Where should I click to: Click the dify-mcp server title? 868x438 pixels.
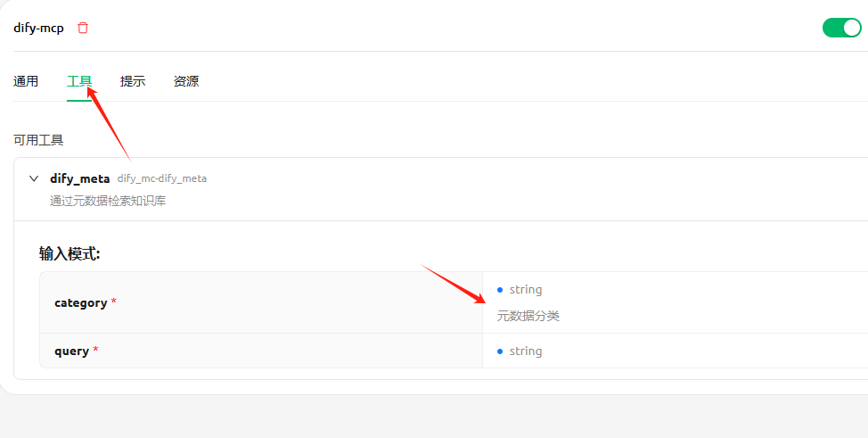click(x=38, y=28)
